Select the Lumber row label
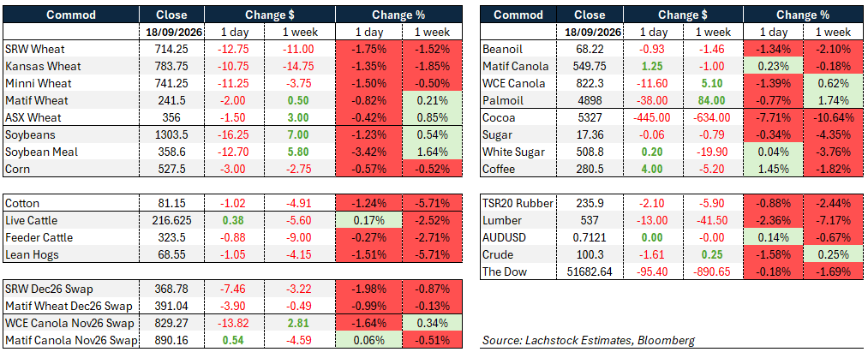868x352 pixels. tap(502, 220)
